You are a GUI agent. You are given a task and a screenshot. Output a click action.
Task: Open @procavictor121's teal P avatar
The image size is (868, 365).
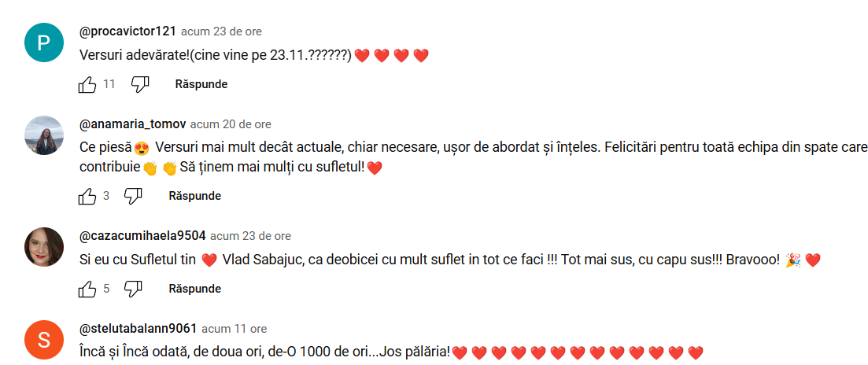44,42
